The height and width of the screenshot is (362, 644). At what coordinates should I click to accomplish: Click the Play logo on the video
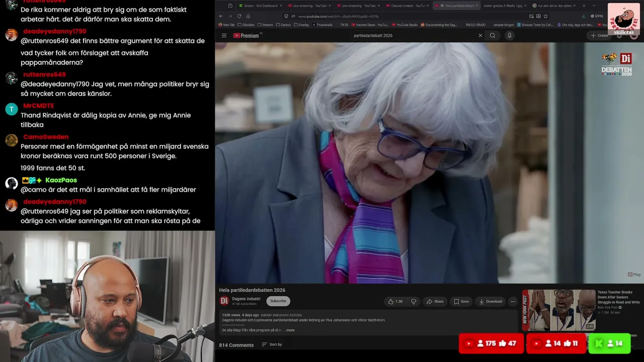point(634,275)
